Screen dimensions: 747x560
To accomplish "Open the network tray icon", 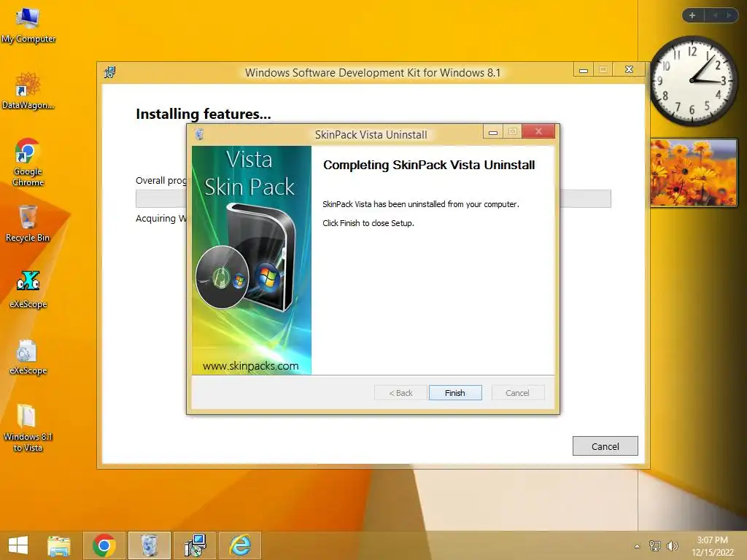I will pos(655,545).
